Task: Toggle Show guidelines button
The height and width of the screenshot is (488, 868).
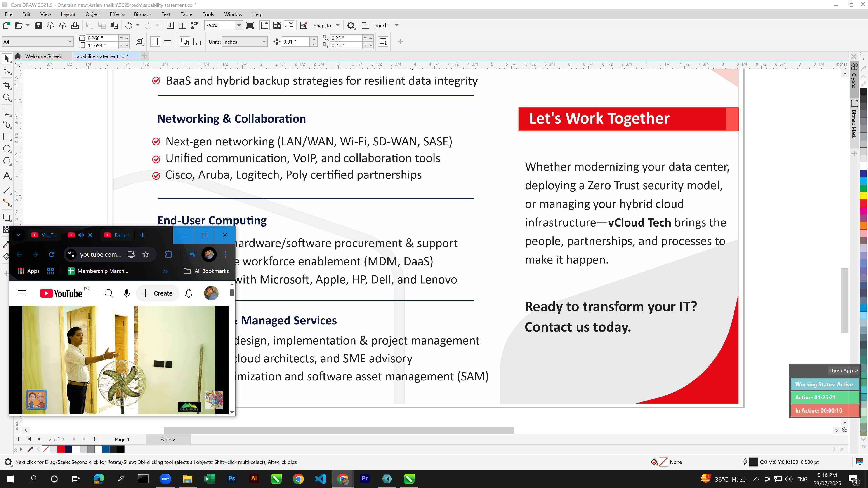Action: pyautogui.click(x=289, y=25)
